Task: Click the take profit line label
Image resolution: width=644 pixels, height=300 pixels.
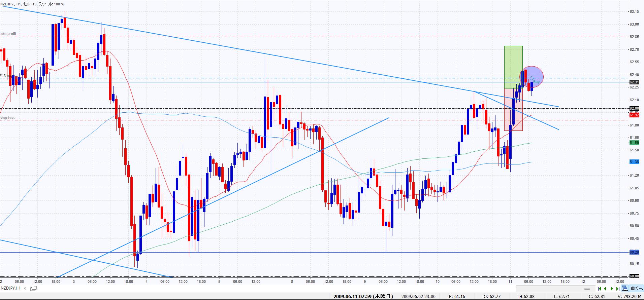Action: point(8,34)
